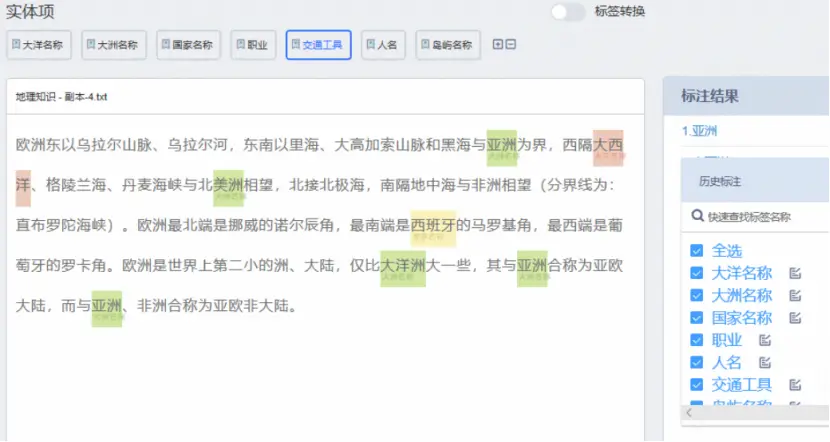Edit icon next to 职业 in list
Image resolution: width=830 pixels, height=442 pixels.
[x=764, y=340]
